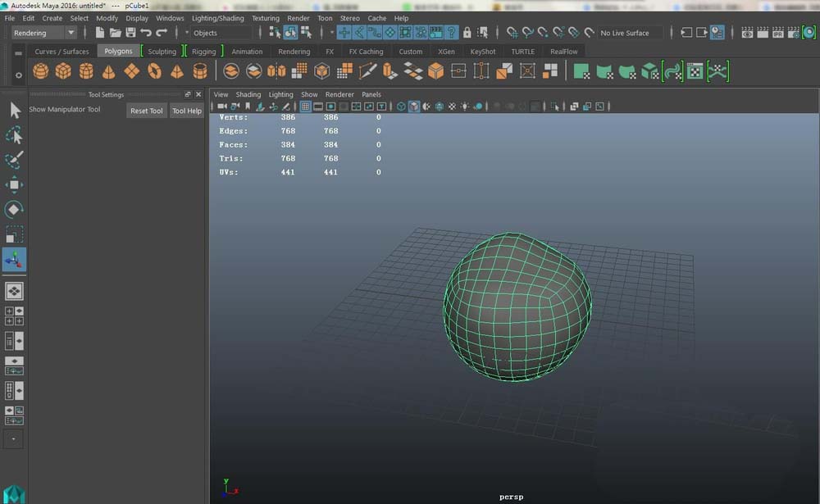Open the Lighting/Shading menu
This screenshot has width=820, height=504.
[x=217, y=18]
